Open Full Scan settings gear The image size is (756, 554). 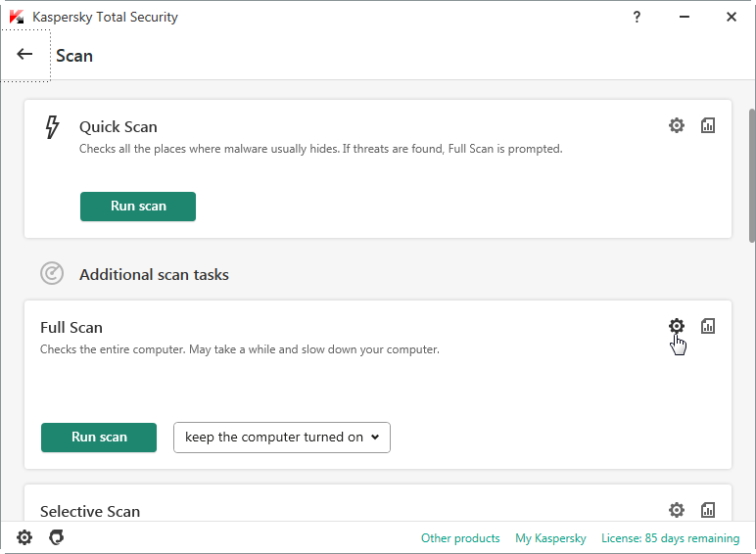click(x=677, y=326)
